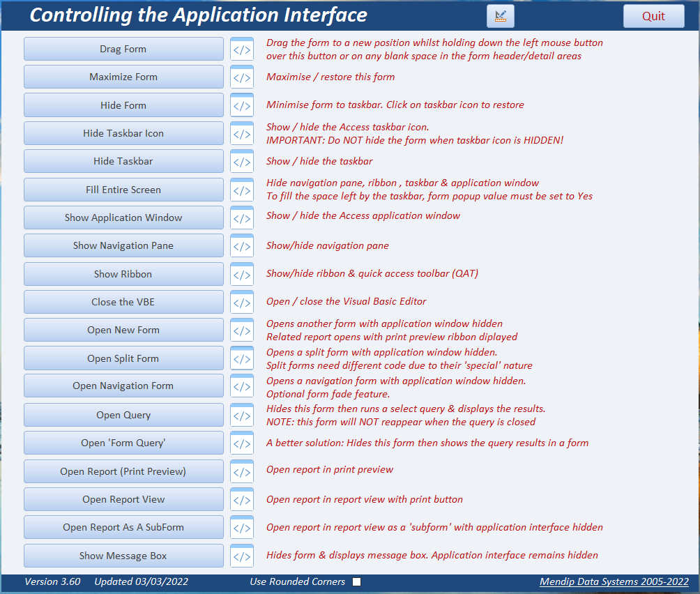The height and width of the screenshot is (594, 700).
Task: Toggle the Use Rounded Corners checkbox
Action: click(356, 581)
